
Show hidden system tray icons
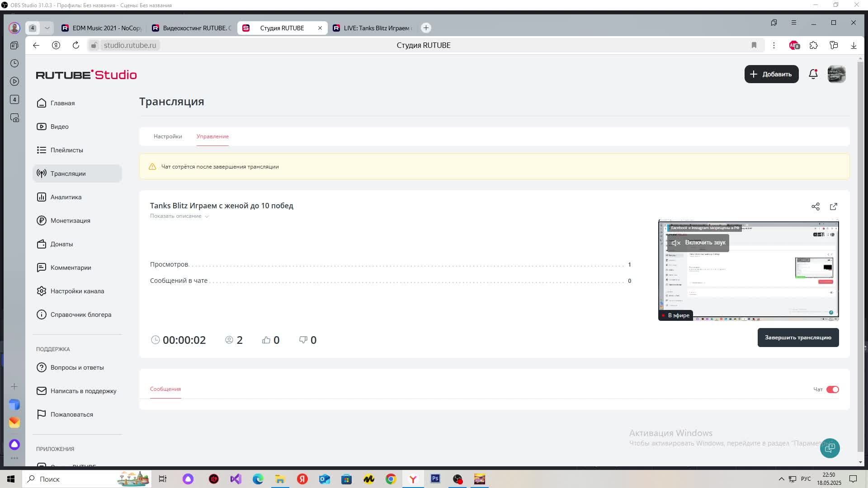(x=781, y=479)
